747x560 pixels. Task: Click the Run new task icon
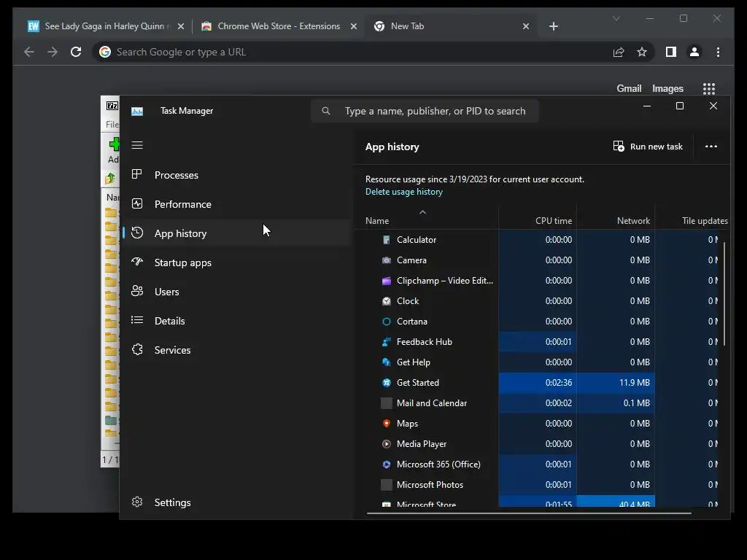[x=619, y=146]
